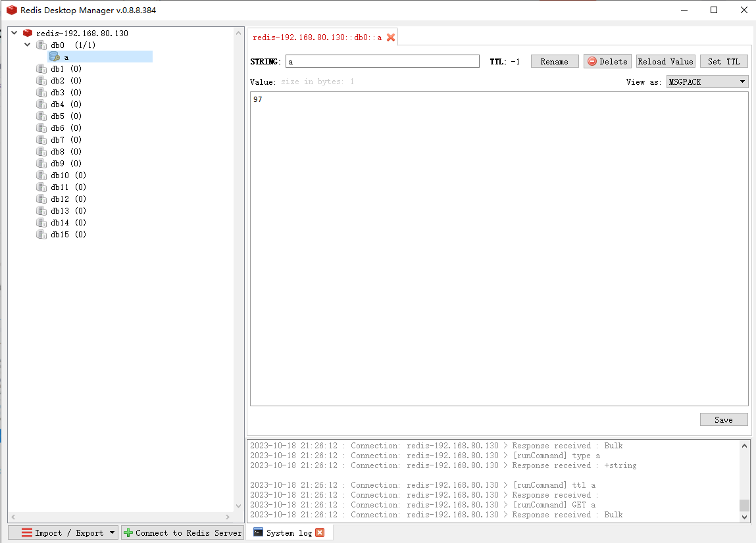Open the System log tab
Image resolution: width=756 pixels, height=543 pixels.
290,532
